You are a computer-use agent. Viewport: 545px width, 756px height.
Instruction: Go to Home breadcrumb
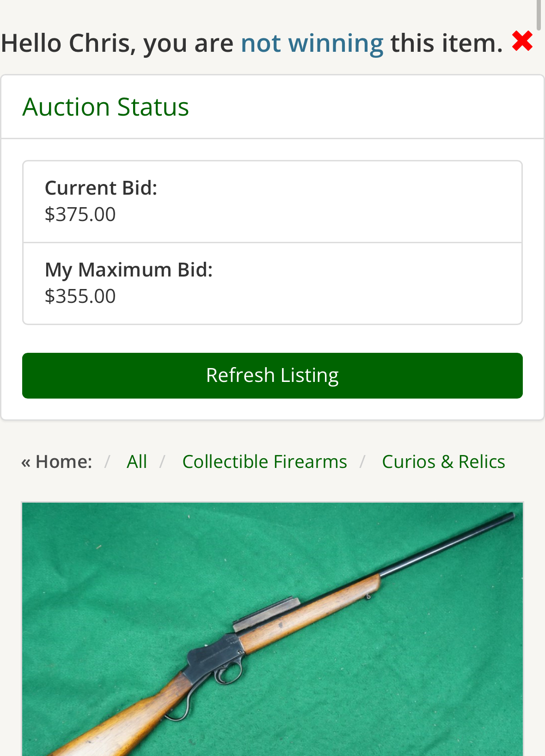point(63,461)
